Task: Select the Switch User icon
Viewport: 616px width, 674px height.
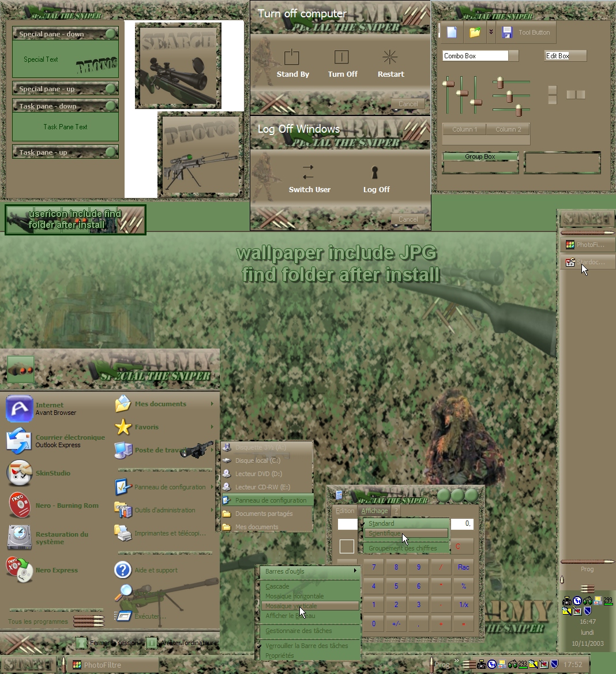Action: pyautogui.click(x=308, y=172)
